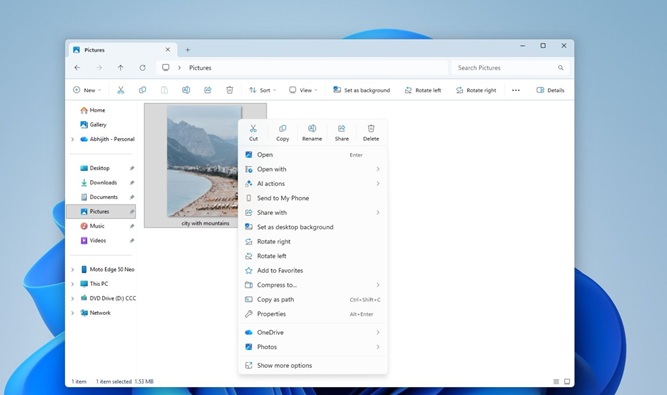
Task: Switch to details list view icon in status bar
Action: (x=556, y=381)
